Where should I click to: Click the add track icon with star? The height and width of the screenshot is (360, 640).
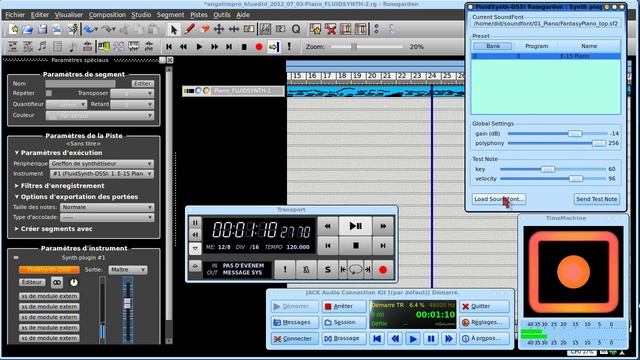coord(315,29)
